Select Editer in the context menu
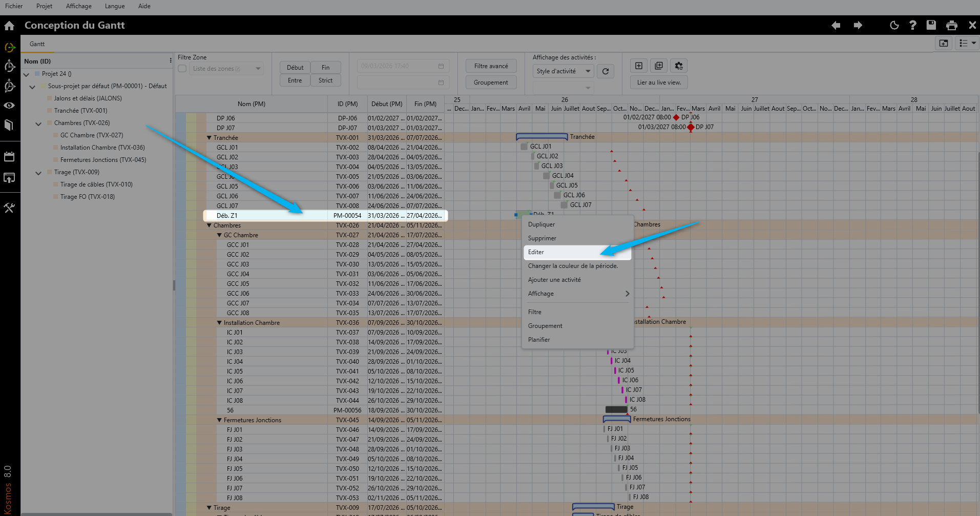This screenshot has width=980, height=516. [x=536, y=252]
